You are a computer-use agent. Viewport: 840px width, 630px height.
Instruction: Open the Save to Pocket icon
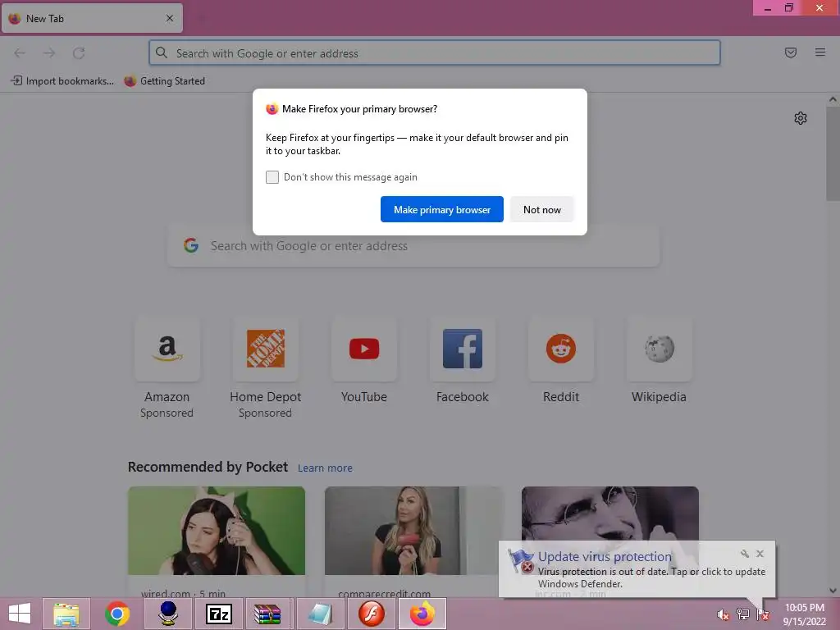pyautogui.click(x=790, y=52)
